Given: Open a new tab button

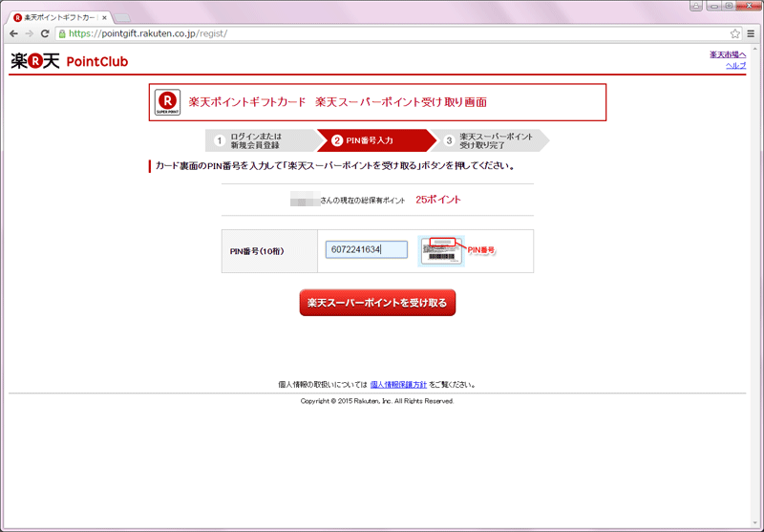Looking at the screenshot, I should point(122,18).
